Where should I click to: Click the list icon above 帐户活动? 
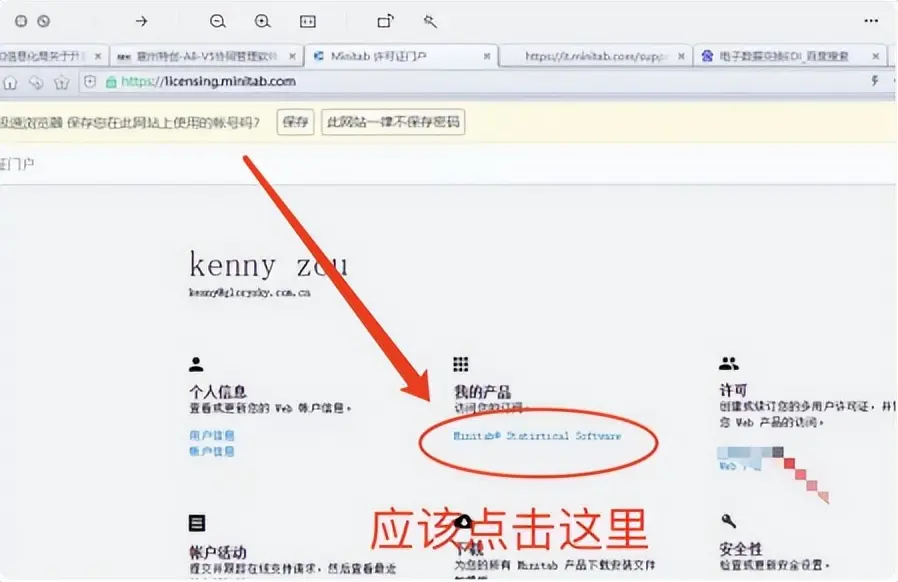coord(196,522)
